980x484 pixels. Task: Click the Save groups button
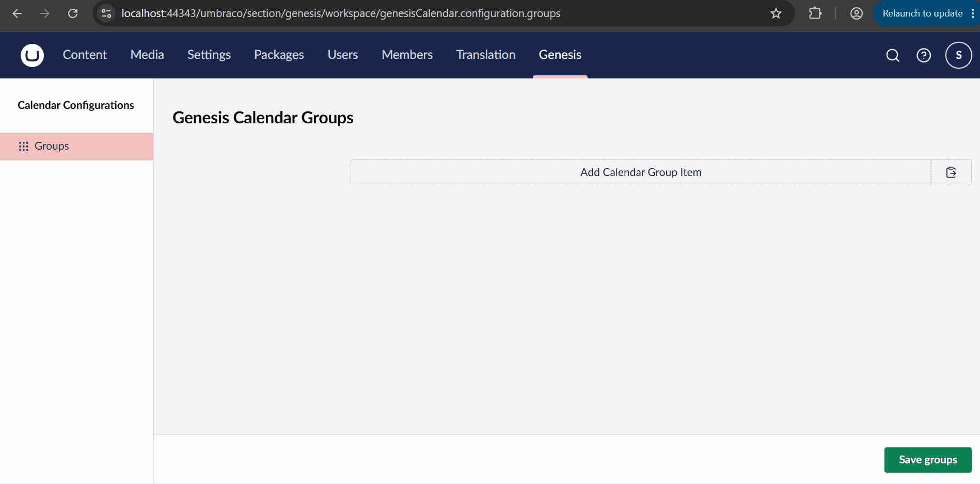point(928,460)
